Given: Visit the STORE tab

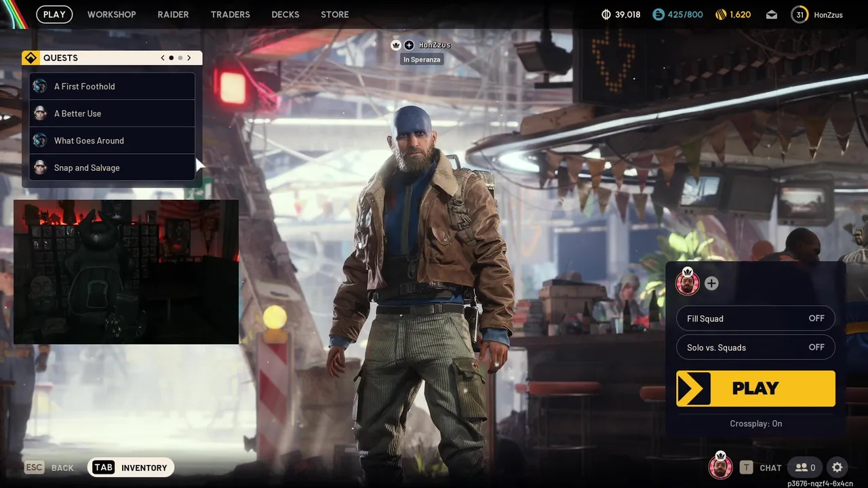Looking at the screenshot, I should [335, 14].
